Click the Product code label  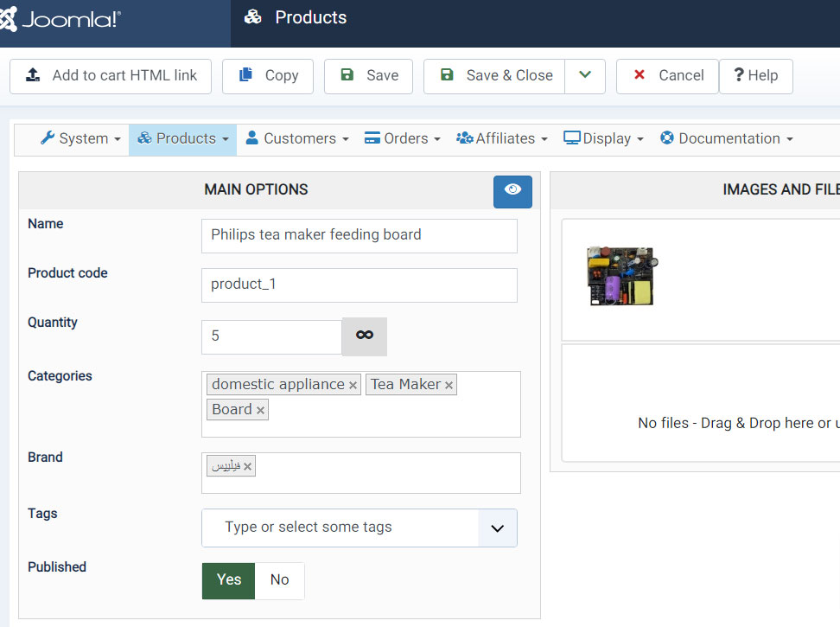tap(67, 273)
